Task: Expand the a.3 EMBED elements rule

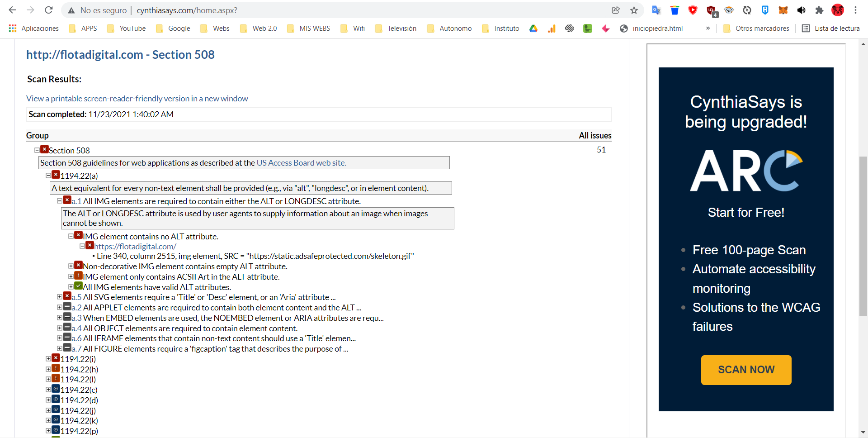Action: point(60,318)
